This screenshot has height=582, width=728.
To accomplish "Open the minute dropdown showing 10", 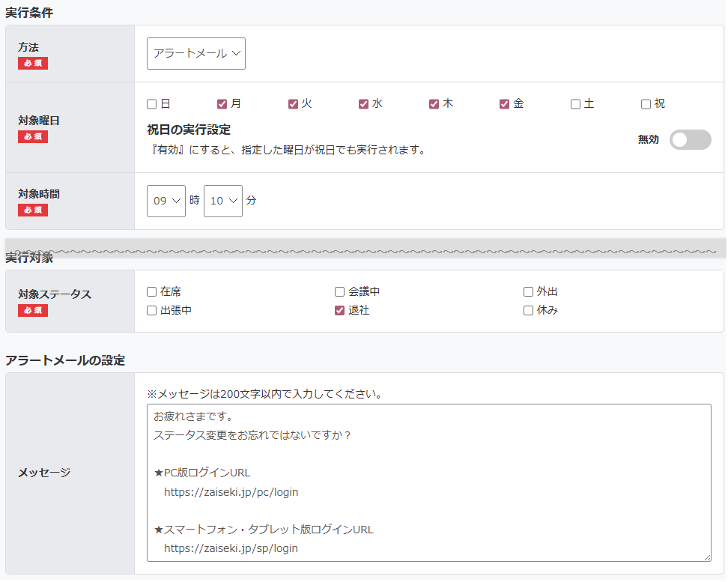I will point(223,201).
